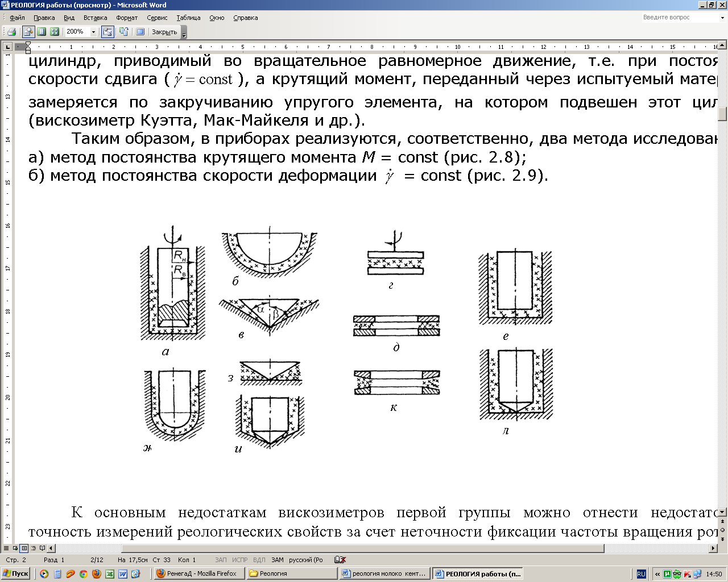Switch to Web Layout view icon

point(15,548)
